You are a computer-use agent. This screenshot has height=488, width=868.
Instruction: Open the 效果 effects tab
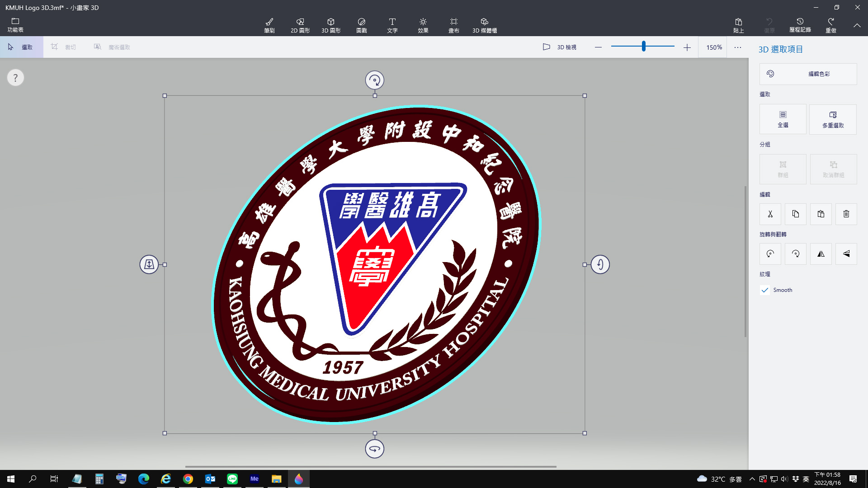423,25
